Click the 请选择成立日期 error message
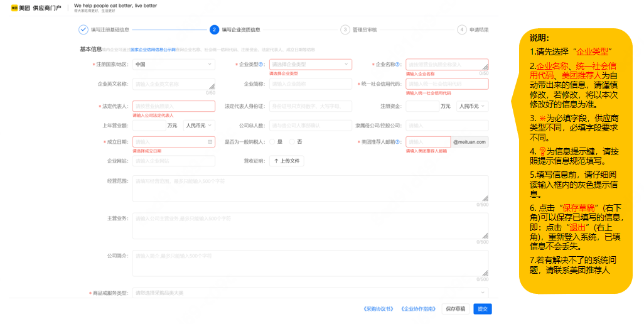The image size is (644, 324). (x=147, y=151)
